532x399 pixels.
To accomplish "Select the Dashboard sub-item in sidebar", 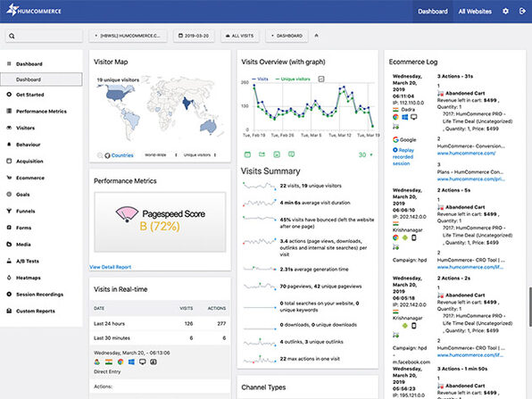I will (x=41, y=79).
